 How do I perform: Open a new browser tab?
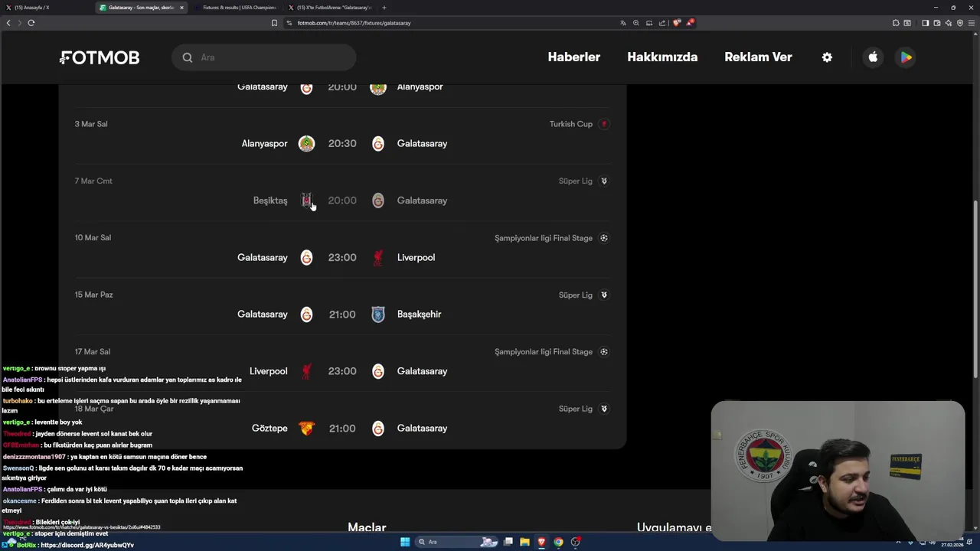[384, 8]
